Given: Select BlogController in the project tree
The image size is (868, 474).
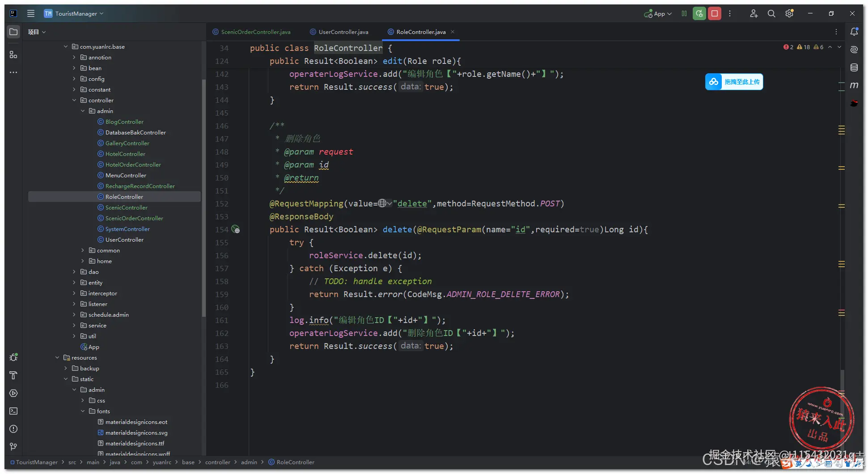Looking at the screenshot, I should click(124, 122).
